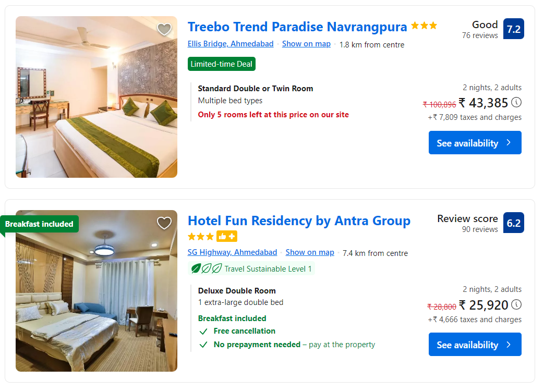Click the SG Highway, Ahmedabad location link
Screen dimensions: 556x392
[232, 252]
